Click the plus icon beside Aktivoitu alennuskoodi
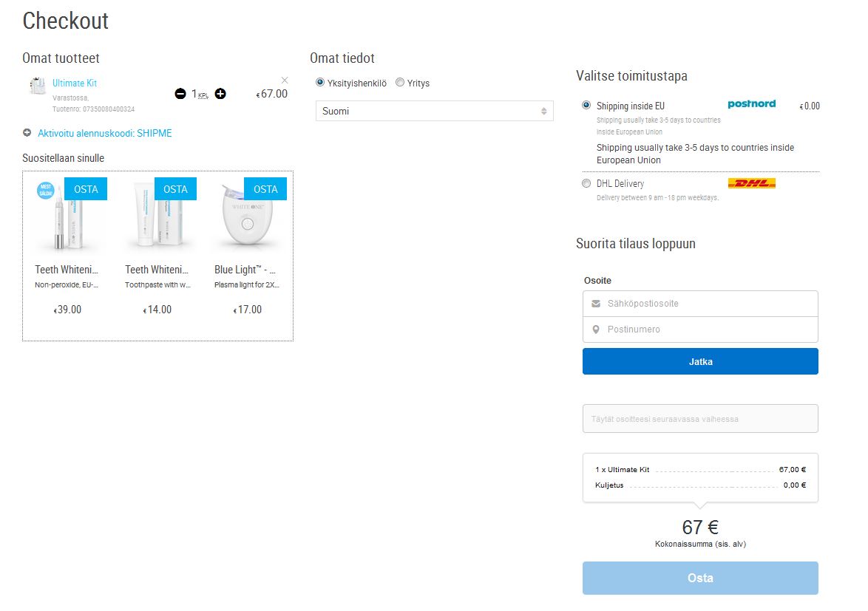Screen dimensions: 868x611 point(27,133)
